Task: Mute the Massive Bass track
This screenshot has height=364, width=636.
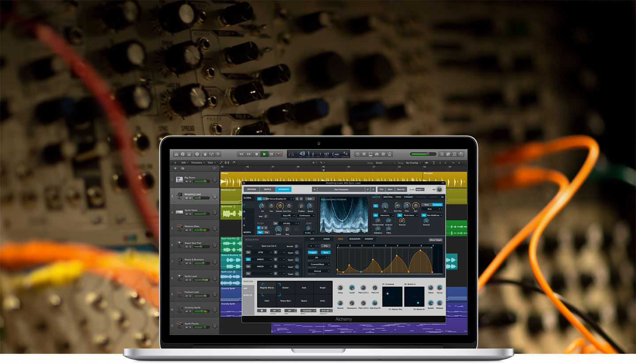Action: coord(186,231)
